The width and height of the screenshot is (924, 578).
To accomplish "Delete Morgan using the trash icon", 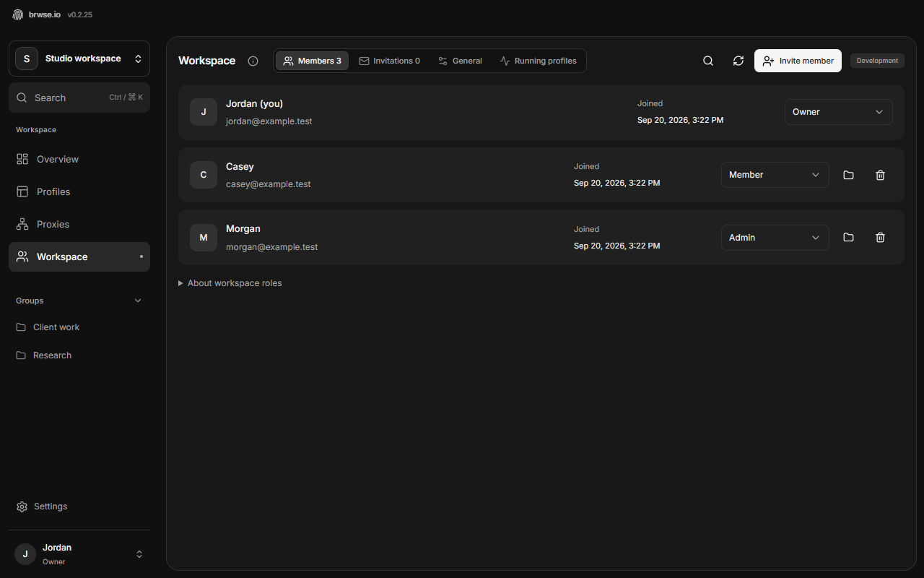I will pos(880,238).
